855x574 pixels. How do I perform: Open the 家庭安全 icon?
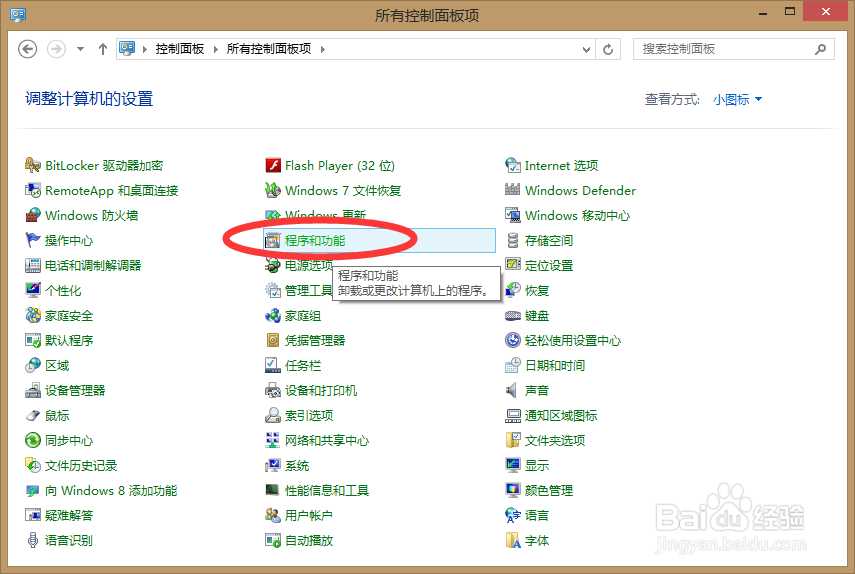(33, 315)
